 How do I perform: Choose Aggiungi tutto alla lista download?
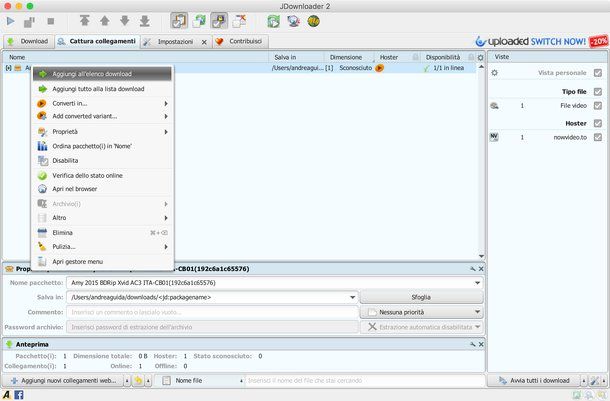[x=102, y=89]
